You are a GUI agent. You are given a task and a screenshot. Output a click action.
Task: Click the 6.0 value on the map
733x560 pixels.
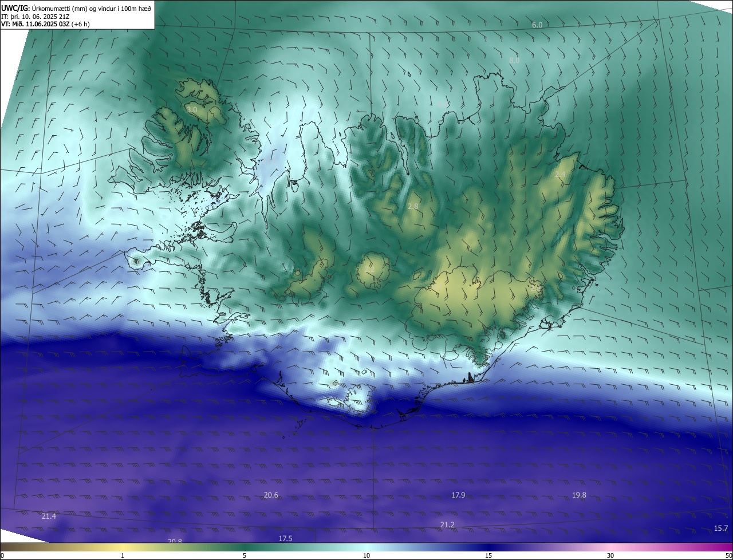537,25
